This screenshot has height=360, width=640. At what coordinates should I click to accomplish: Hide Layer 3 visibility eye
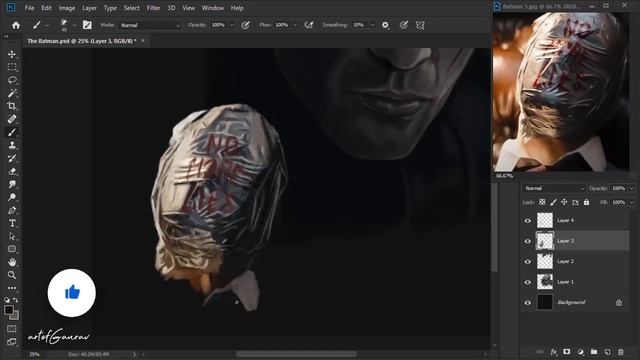[x=528, y=241]
